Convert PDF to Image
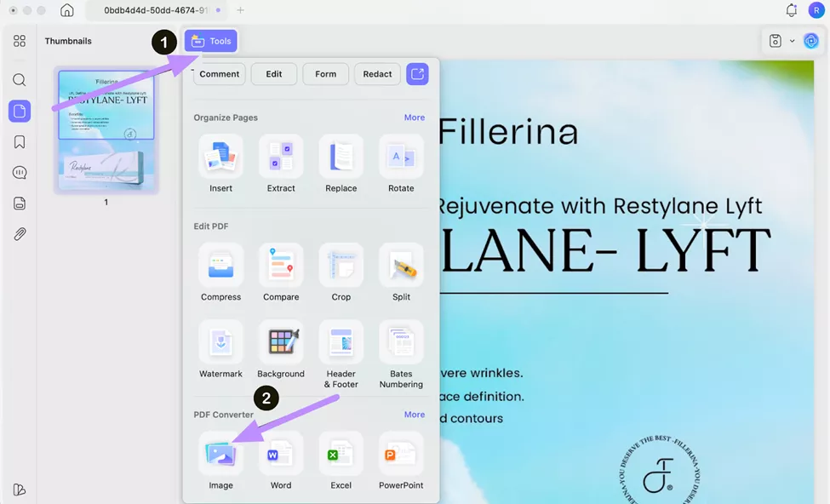Screen dimensions: 830x504 (220, 455)
